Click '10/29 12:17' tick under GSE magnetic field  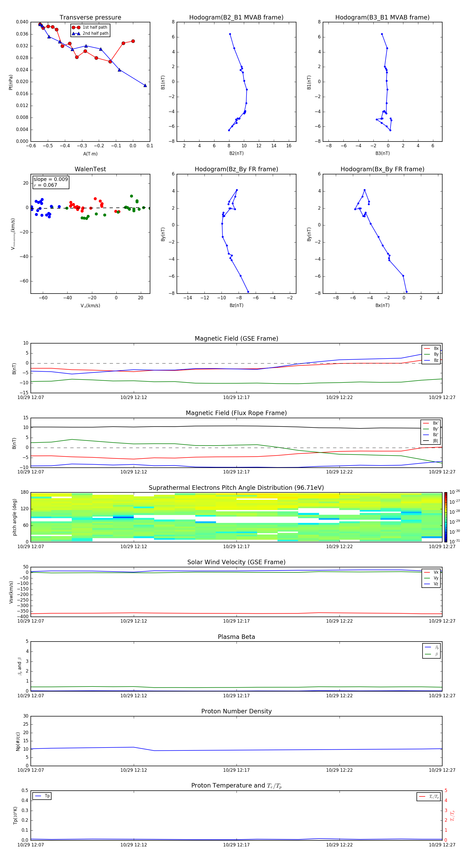pyautogui.click(x=236, y=398)
